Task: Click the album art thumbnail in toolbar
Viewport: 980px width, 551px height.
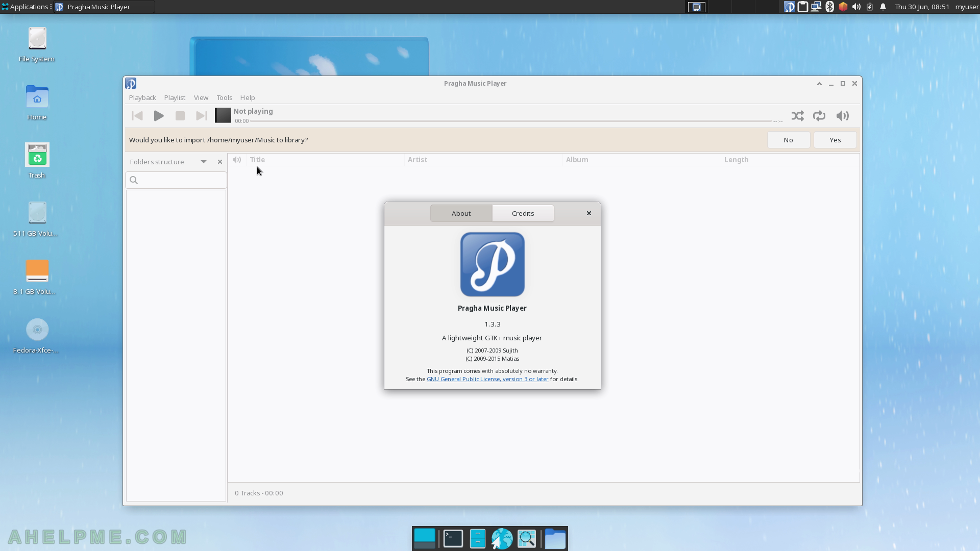Action: (x=223, y=115)
